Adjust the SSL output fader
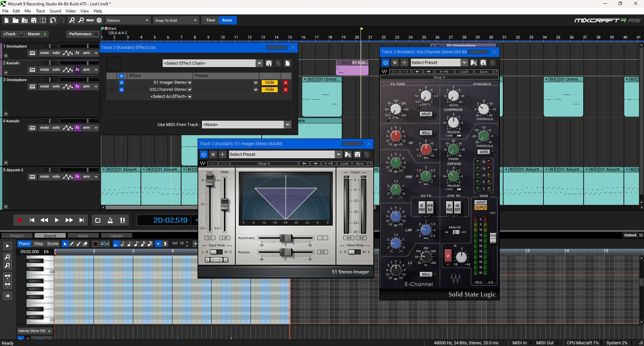The image size is (644, 346). 493,238
